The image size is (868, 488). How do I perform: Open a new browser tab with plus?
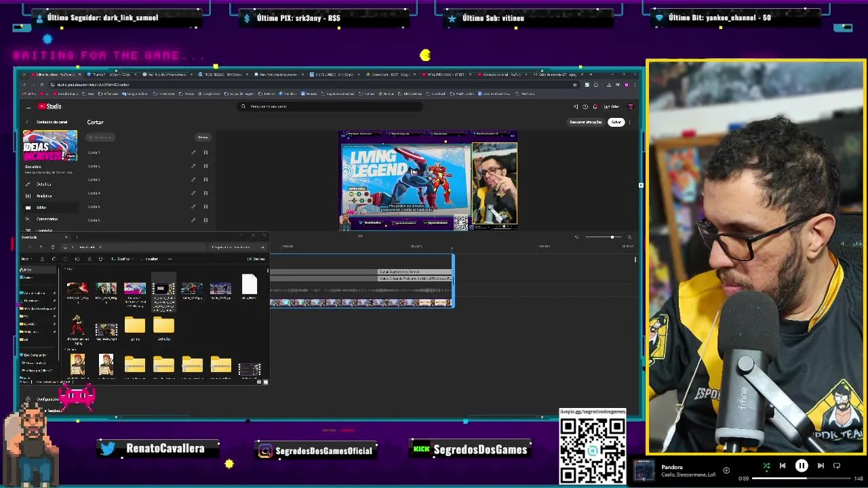[591, 74]
